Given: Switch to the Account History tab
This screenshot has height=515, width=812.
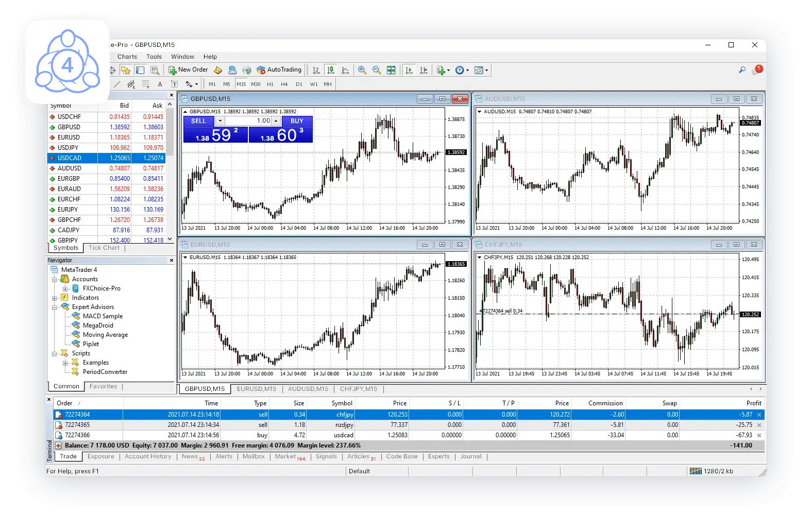Looking at the screenshot, I should (x=148, y=456).
